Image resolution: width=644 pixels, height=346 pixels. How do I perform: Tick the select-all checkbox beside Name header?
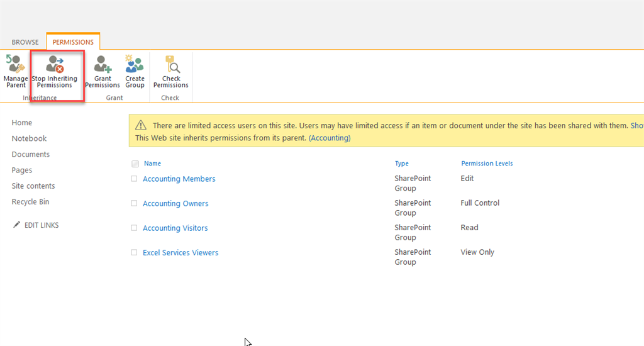[x=135, y=164]
